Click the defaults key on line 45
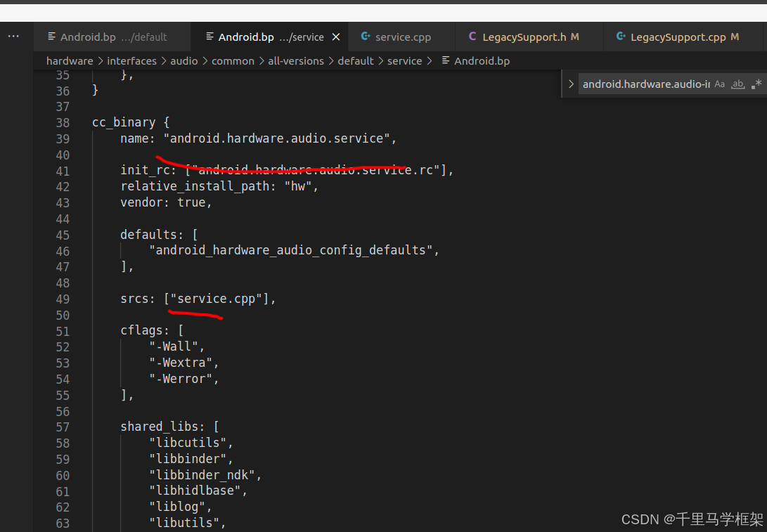 click(149, 235)
